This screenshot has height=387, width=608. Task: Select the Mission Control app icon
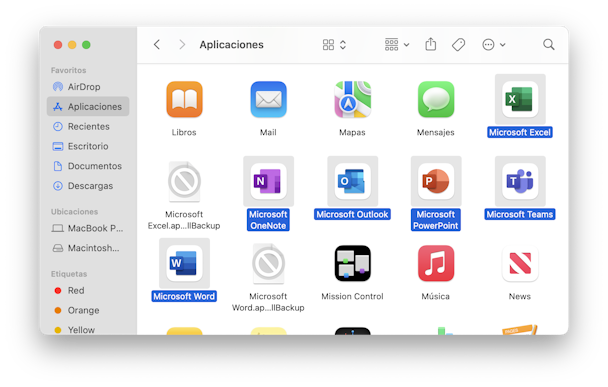click(x=352, y=263)
